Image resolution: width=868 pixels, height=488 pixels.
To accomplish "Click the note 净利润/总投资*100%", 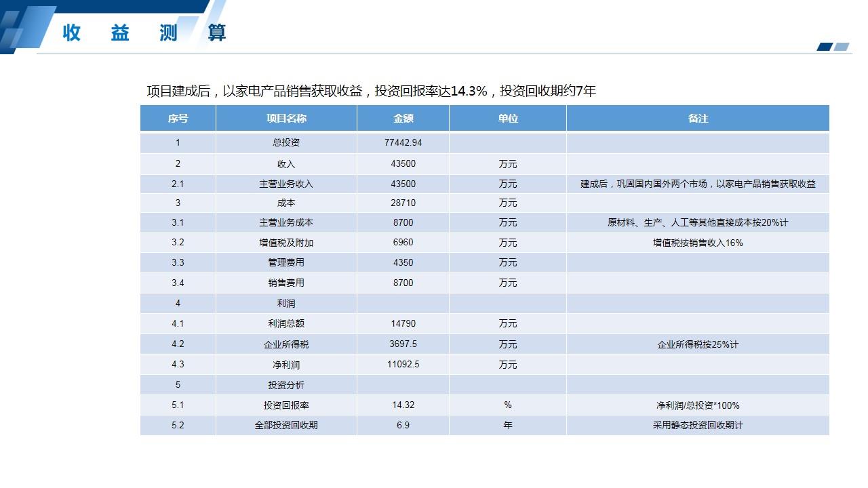I will [698, 405].
